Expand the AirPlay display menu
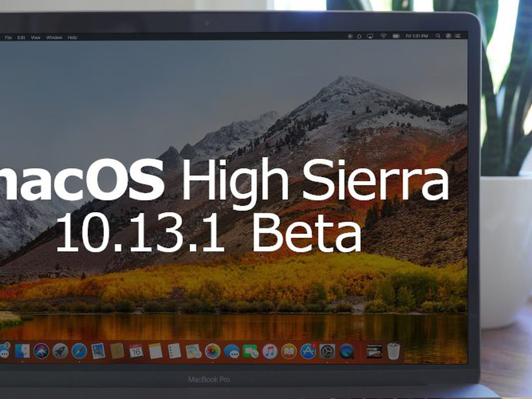 [371, 36]
